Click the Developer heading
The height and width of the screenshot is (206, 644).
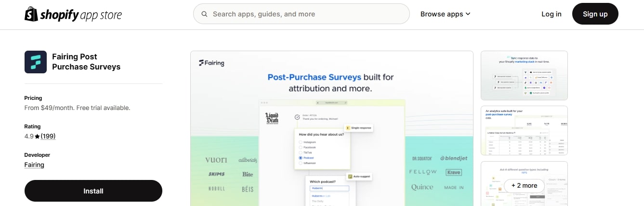[37, 155]
